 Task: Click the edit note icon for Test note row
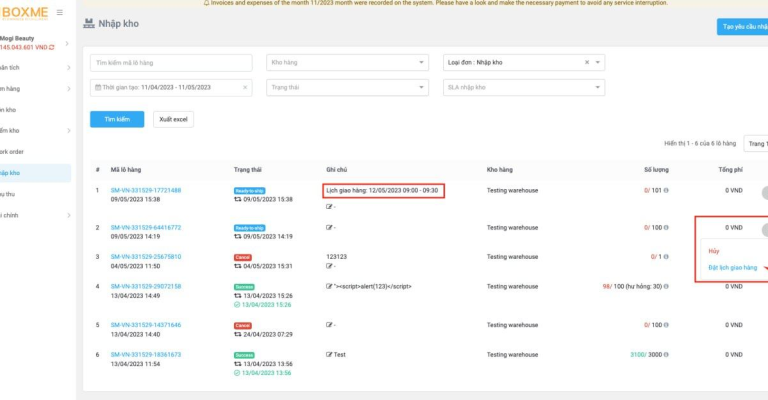click(x=329, y=354)
